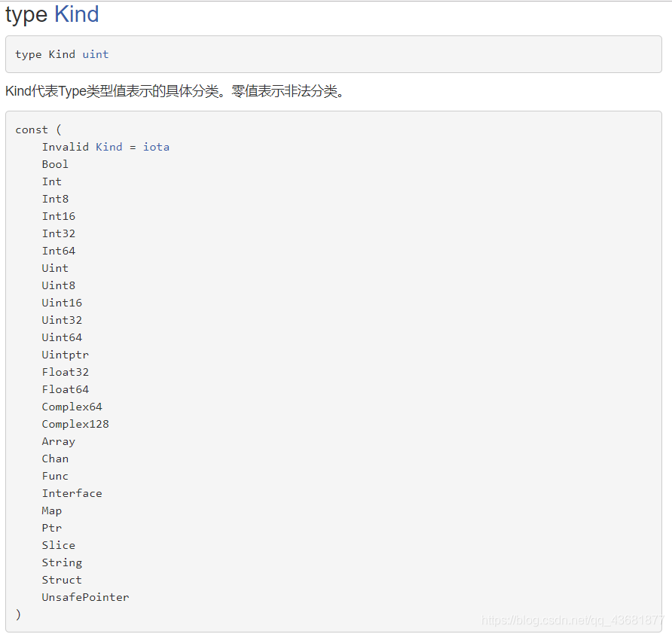The image size is (672, 634).
Task: Select the String constant
Action: click(x=62, y=562)
